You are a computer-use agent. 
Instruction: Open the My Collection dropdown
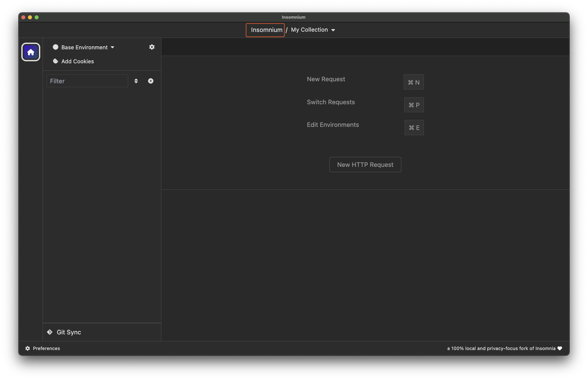[312, 30]
